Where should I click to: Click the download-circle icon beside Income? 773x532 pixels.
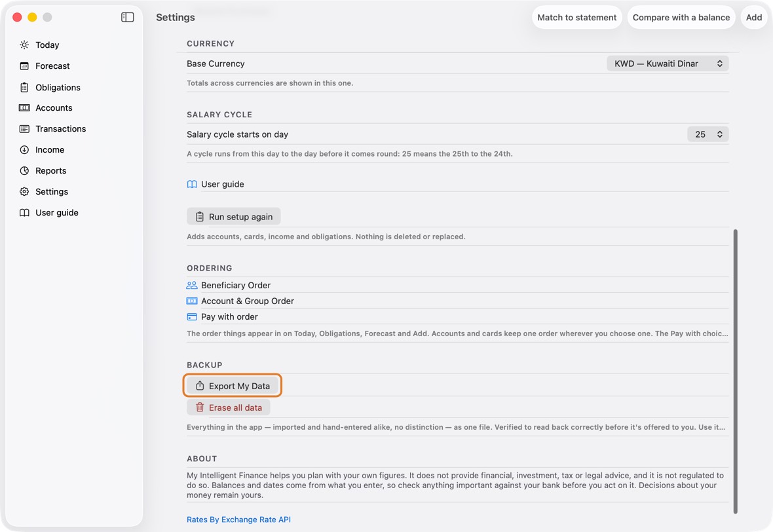[24, 150]
